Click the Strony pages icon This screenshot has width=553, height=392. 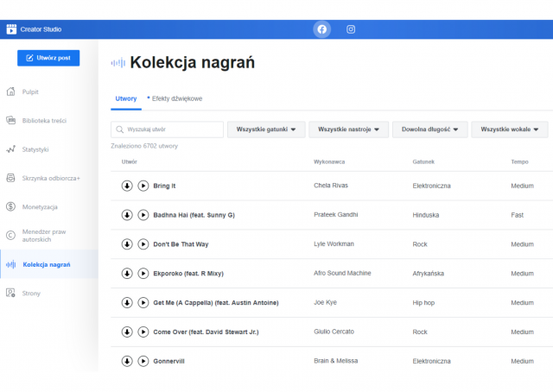coord(11,293)
